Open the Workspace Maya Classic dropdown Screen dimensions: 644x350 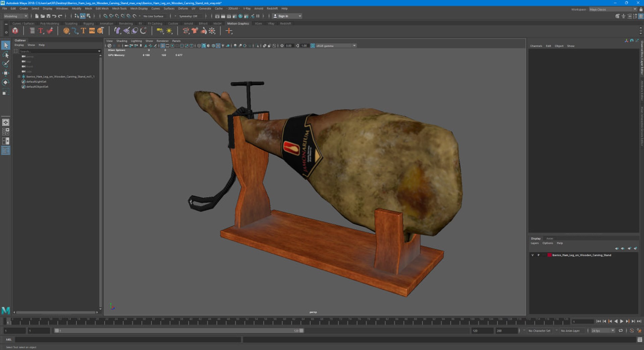pyautogui.click(x=613, y=9)
